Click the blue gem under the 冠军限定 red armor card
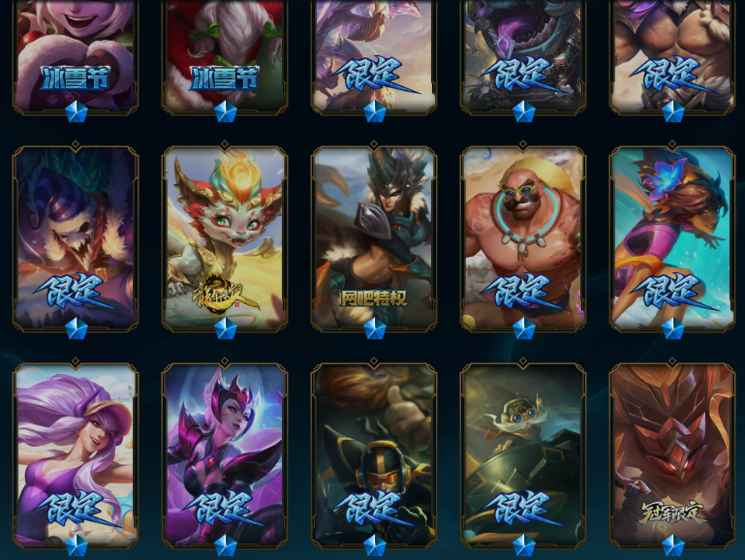This screenshot has width=745, height=560. (672, 545)
